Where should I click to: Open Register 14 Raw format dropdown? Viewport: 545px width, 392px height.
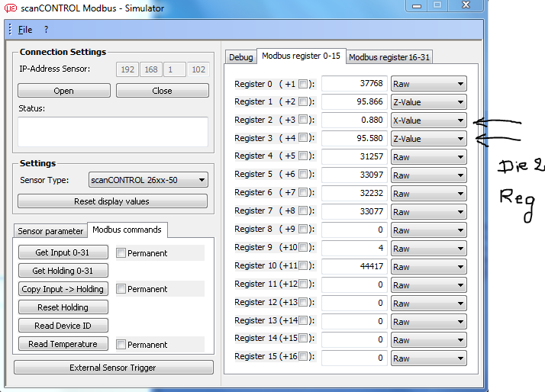tap(428, 340)
